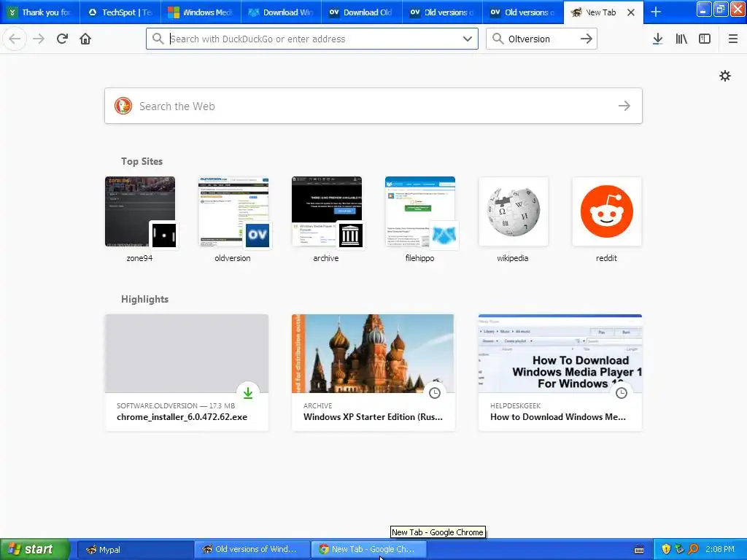Submit web search with the arrow
The image size is (747, 560).
click(x=624, y=106)
